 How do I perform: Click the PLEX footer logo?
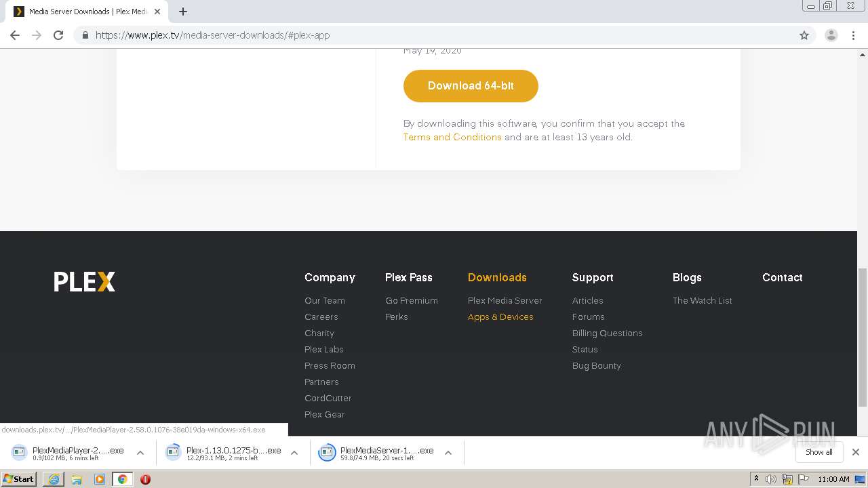tap(85, 281)
